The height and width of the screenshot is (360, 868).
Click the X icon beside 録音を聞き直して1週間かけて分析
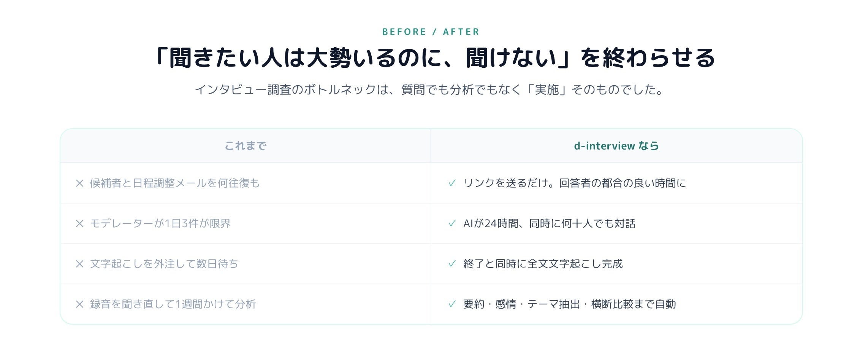pyautogui.click(x=79, y=304)
